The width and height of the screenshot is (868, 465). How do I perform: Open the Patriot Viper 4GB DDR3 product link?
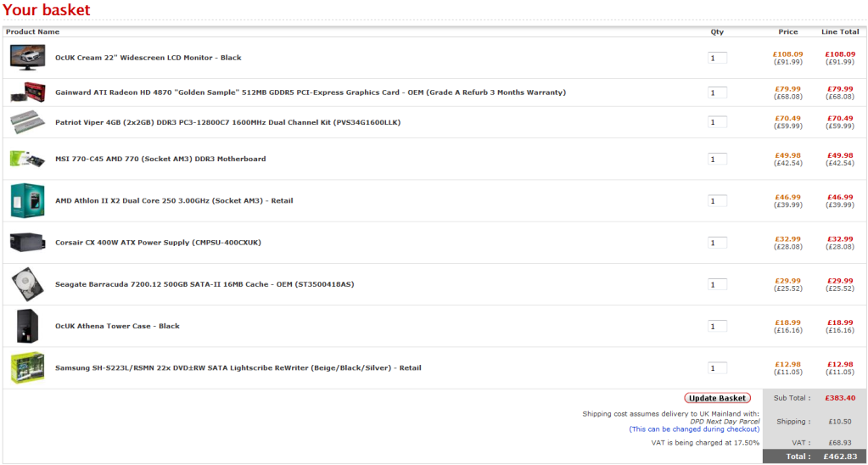[x=228, y=122]
